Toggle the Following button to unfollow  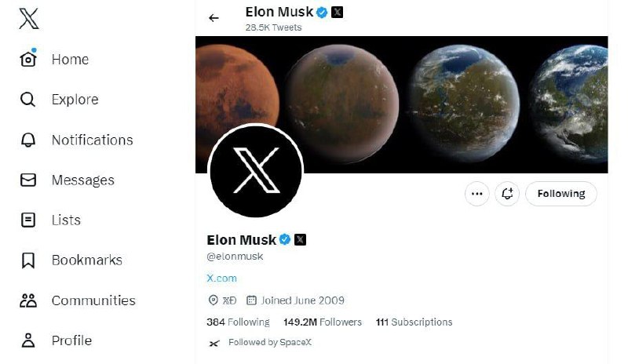pos(560,194)
